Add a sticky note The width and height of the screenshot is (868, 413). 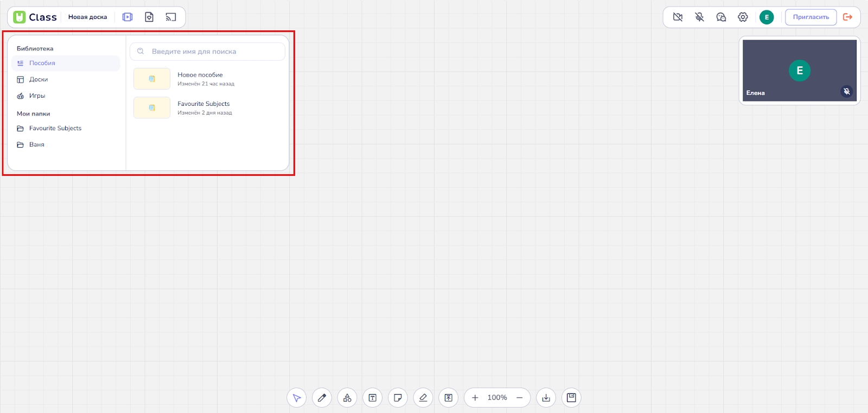click(x=398, y=398)
